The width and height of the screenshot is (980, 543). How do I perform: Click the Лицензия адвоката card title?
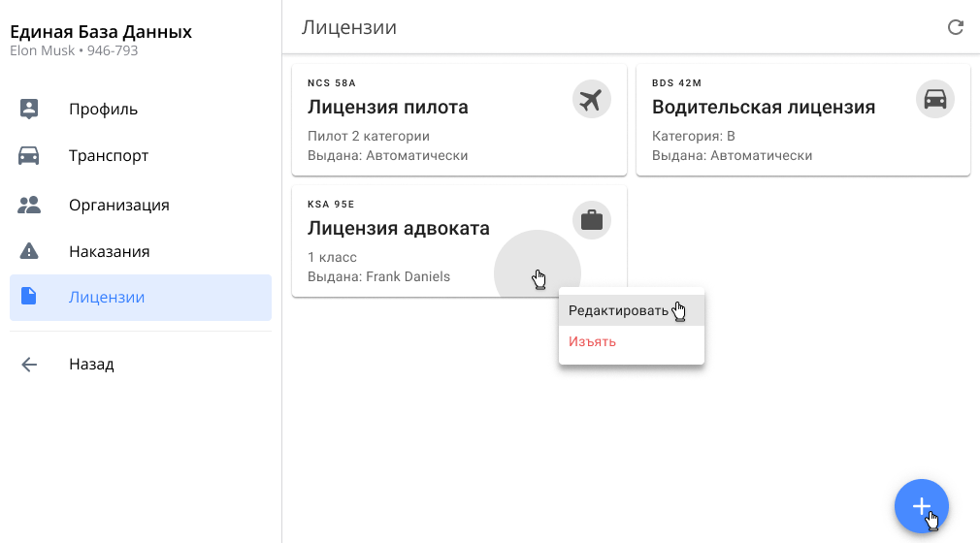[398, 229]
